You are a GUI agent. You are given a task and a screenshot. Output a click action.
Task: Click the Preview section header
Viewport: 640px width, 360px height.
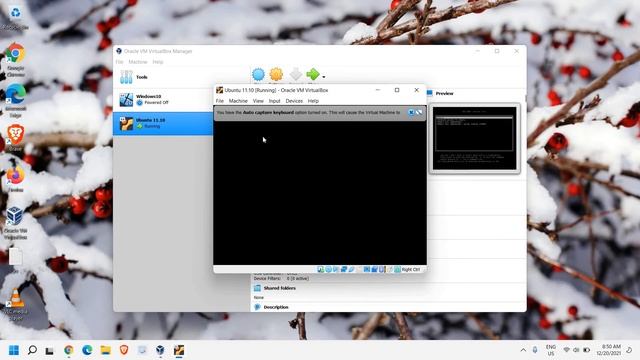[x=444, y=93]
